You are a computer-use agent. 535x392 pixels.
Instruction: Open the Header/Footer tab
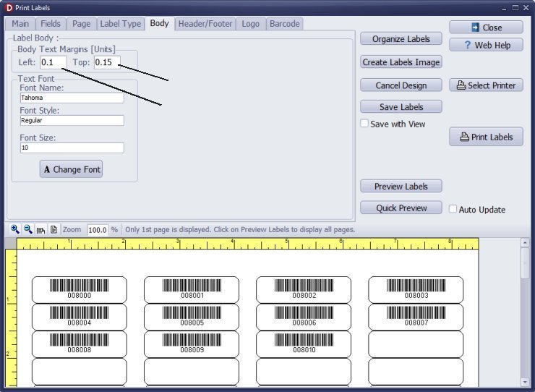click(205, 24)
